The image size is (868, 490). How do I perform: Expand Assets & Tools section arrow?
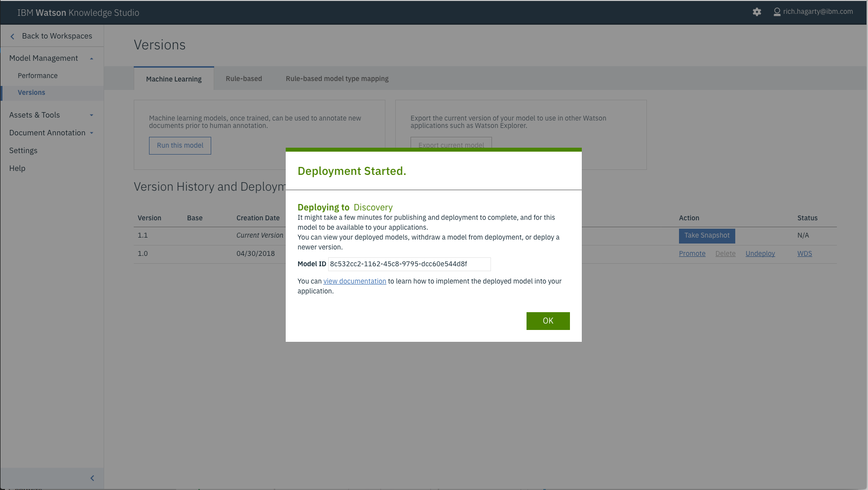coord(91,115)
